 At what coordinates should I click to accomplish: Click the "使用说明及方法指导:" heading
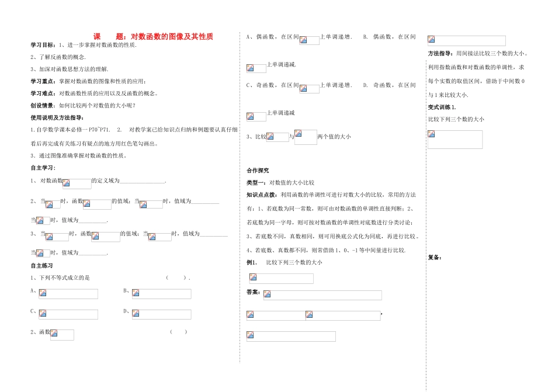57,117
